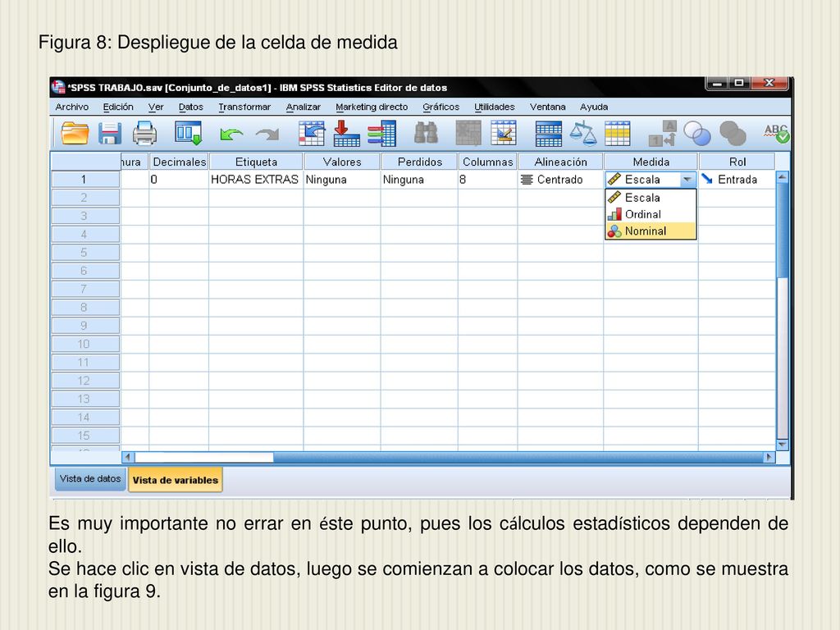Click the Use variable sets circles icon
840x630 pixels.
[697, 133]
